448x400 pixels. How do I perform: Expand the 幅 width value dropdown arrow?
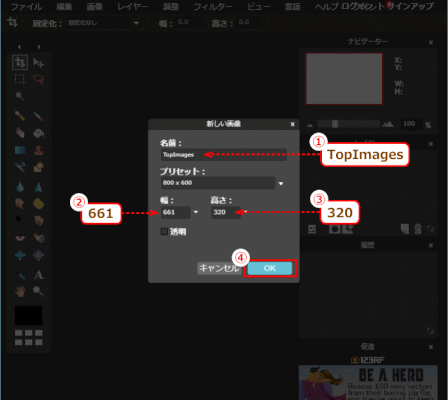(196, 212)
